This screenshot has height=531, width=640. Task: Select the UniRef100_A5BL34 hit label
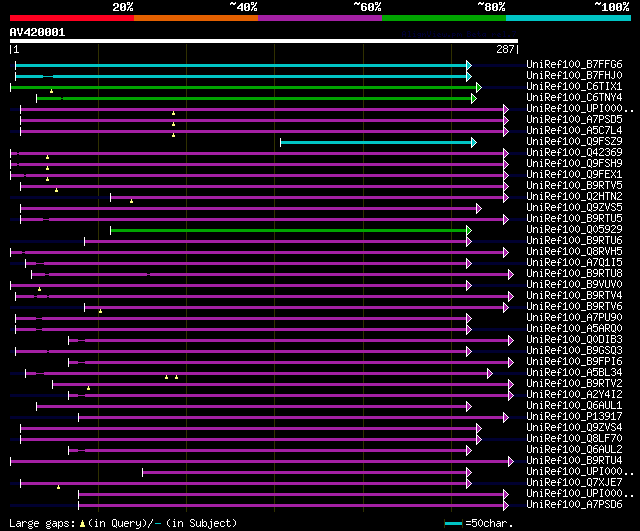(x=574, y=373)
